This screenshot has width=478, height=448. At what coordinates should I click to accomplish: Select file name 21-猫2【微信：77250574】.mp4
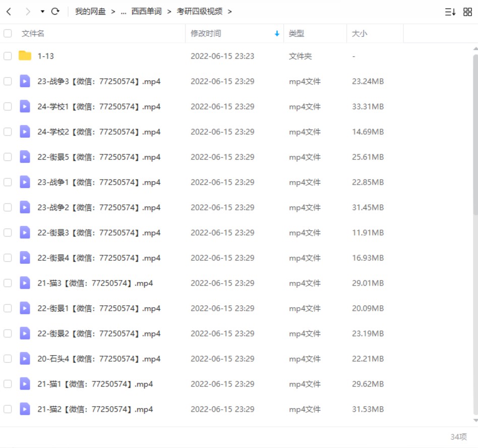[x=95, y=409]
